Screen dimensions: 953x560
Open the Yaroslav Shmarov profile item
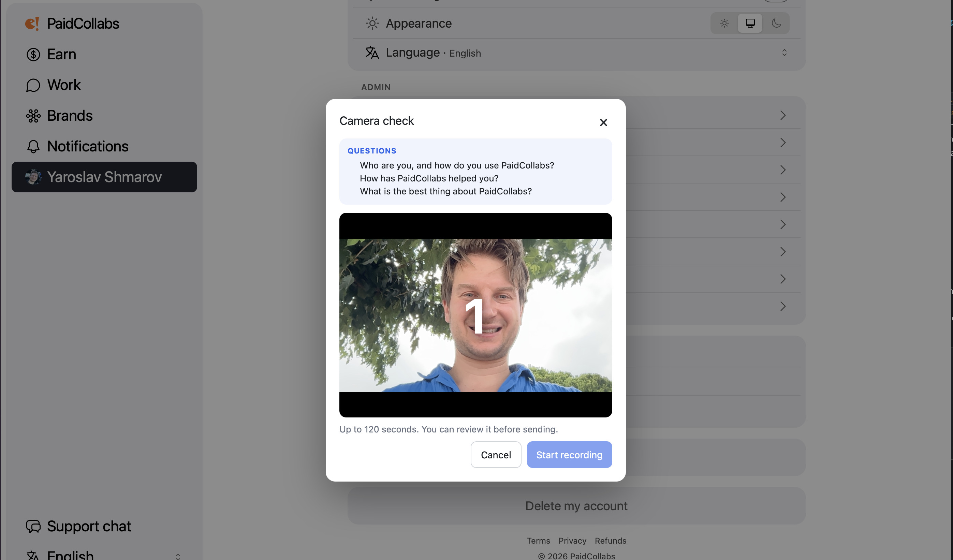(104, 177)
